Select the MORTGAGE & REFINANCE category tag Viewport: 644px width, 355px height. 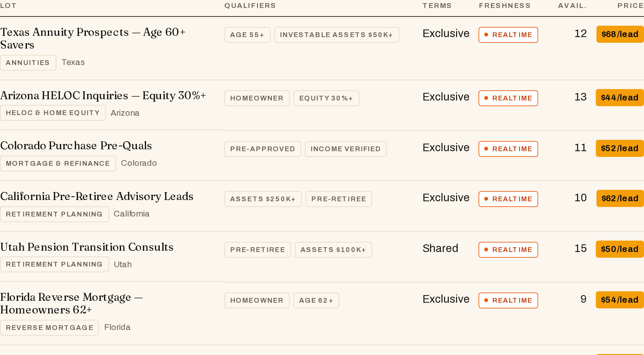(x=58, y=164)
